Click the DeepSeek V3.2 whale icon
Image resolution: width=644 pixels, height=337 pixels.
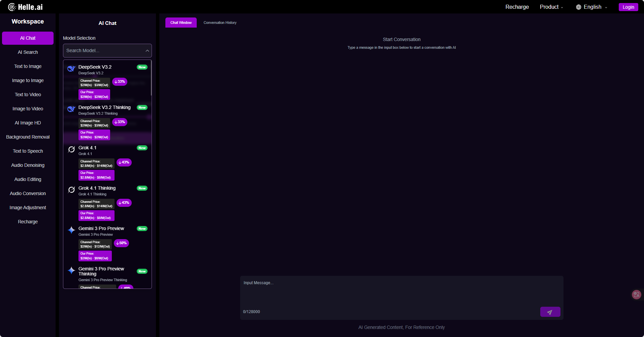pyautogui.click(x=71, y=68)
